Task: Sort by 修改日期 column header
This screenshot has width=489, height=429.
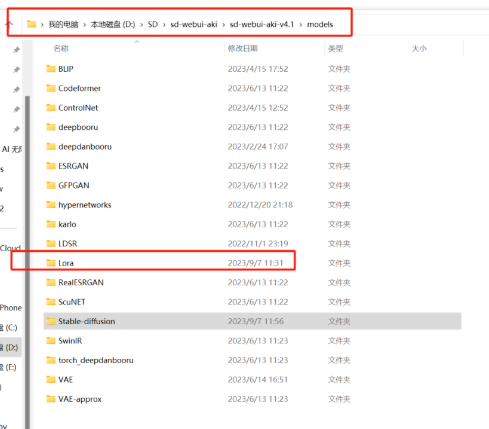Action: (x=243, y=49)
